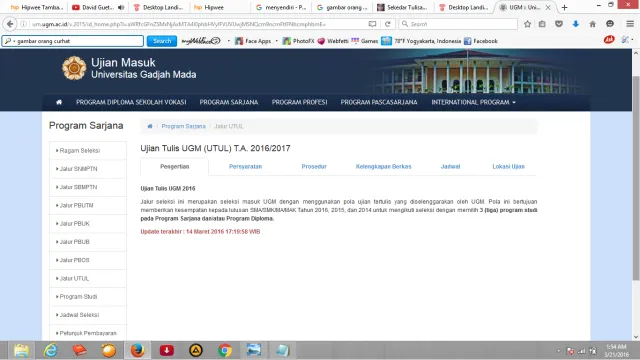Click the gambar orang curhat search field
Viewport: 640px width, 360px height.
pyautogui.click(x=73, y=41)
